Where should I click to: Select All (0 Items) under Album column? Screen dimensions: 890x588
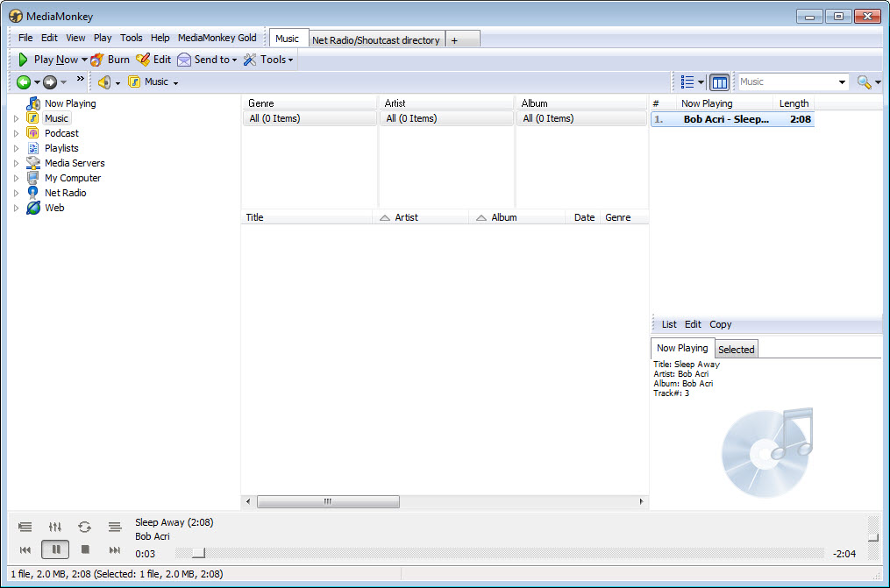tap(582, 118)
